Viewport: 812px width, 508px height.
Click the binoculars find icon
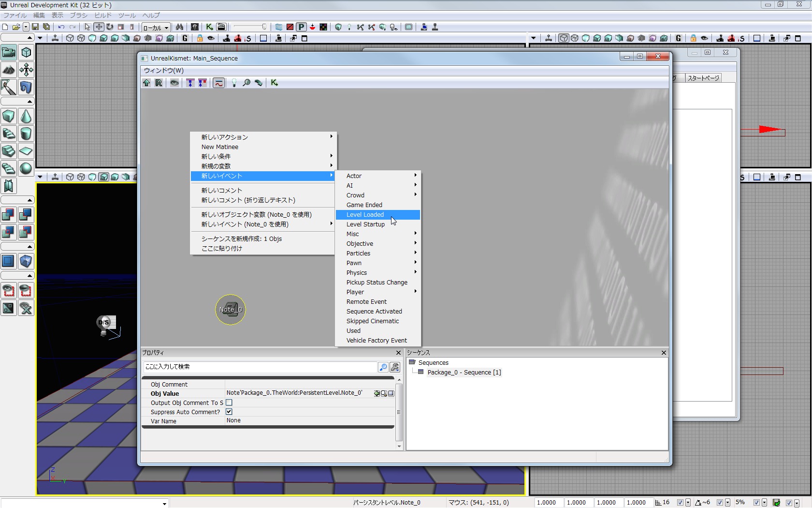click(179, 27)
